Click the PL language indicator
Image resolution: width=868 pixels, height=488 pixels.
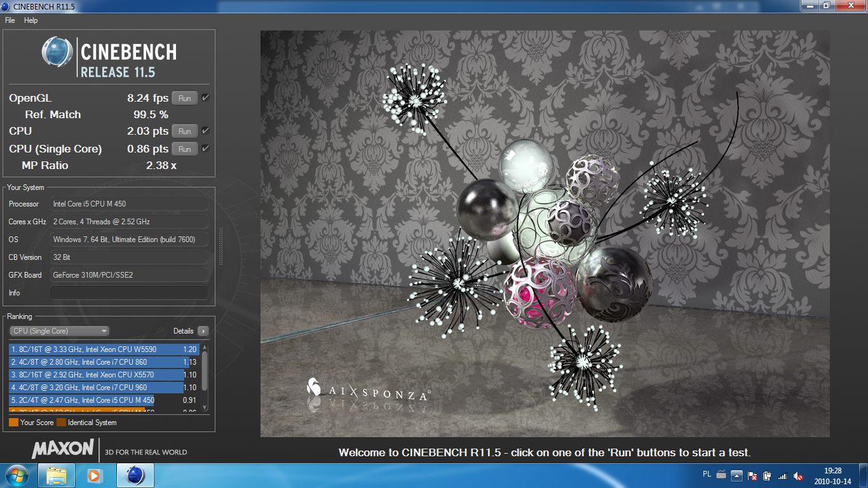(x=707, y=475)
